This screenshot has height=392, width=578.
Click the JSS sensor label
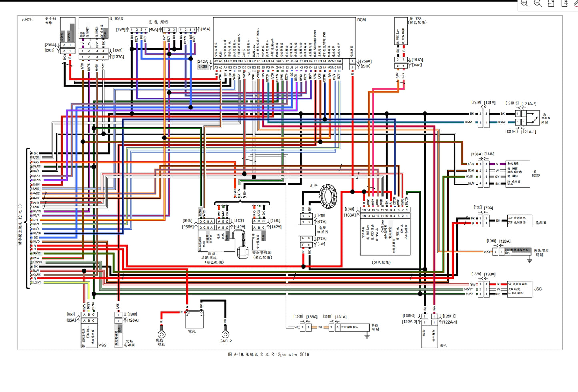point(538,289)
